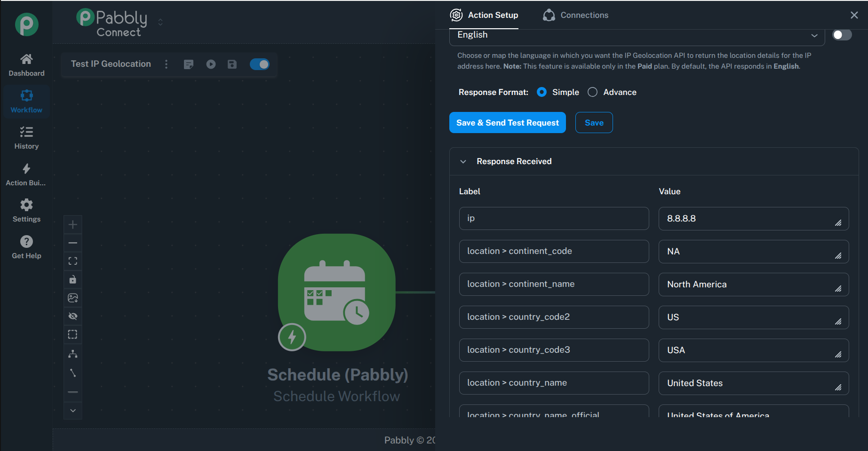Toggle the hide-eye icon in canvas toolbar

point(73,316)
